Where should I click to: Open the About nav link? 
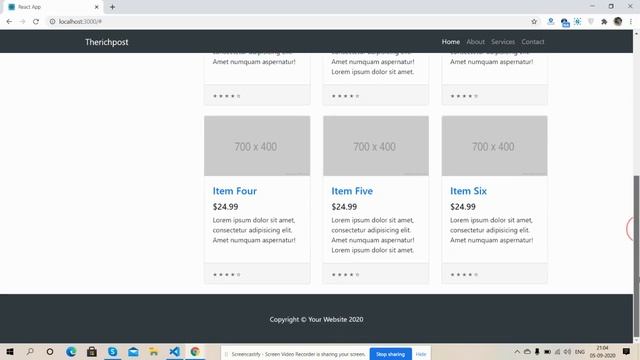476,42
